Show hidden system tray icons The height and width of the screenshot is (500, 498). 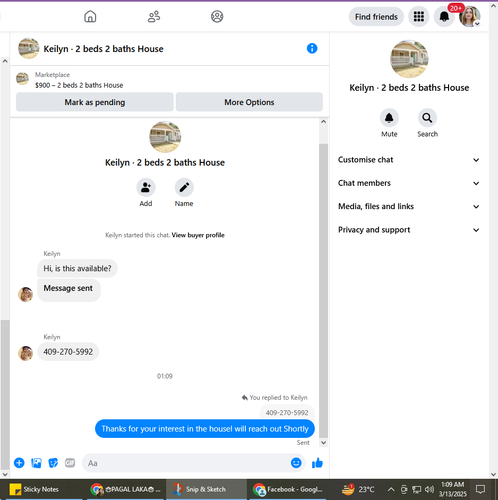(x=391, y=489)
